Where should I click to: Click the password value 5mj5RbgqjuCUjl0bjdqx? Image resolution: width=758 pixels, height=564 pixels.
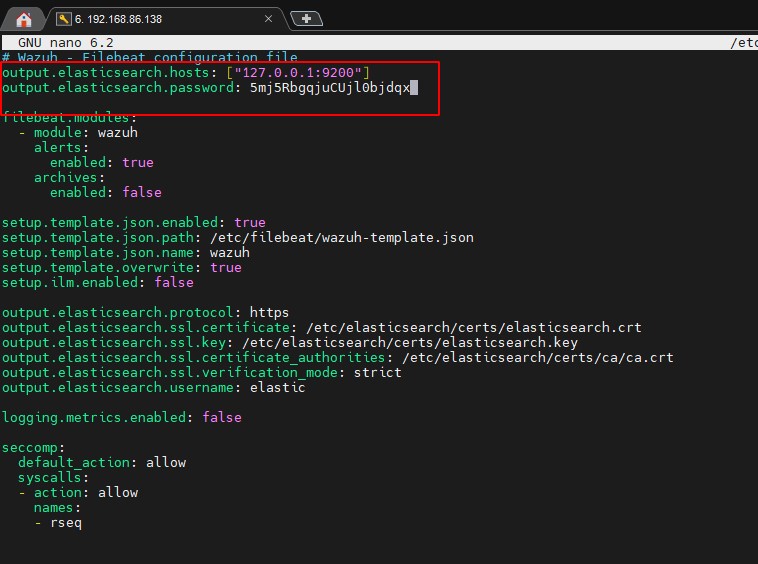tap(329, 88)
